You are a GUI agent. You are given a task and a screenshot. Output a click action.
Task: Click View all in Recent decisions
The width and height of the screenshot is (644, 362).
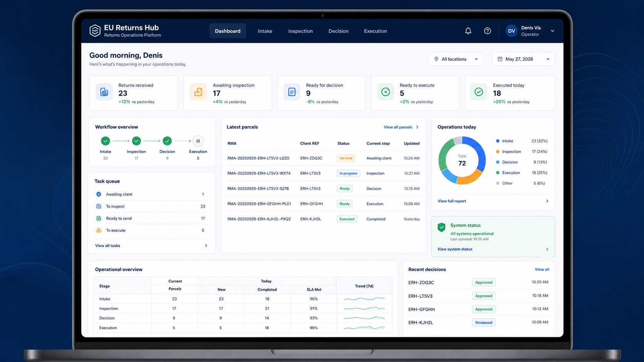tap(542, 269)
